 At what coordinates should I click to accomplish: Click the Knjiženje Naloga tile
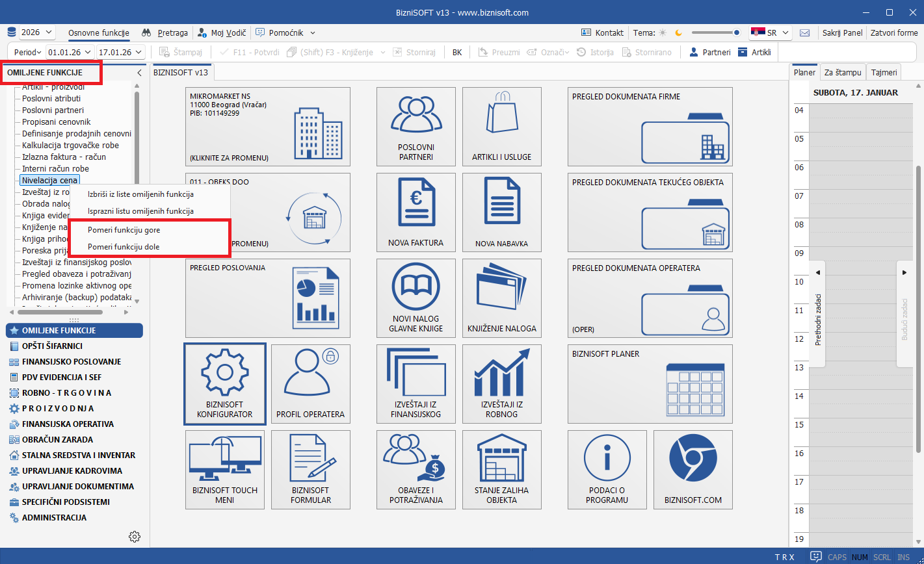[501, 298]
